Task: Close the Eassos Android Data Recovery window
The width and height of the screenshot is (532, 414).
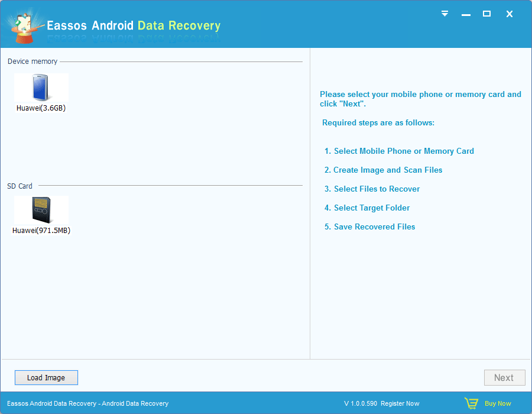Action: coord(509,14)
